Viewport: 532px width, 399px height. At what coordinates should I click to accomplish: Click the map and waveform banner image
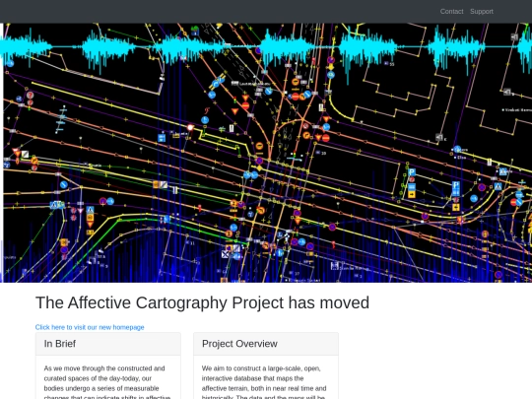pyautogui.click(x=266, y=153)
